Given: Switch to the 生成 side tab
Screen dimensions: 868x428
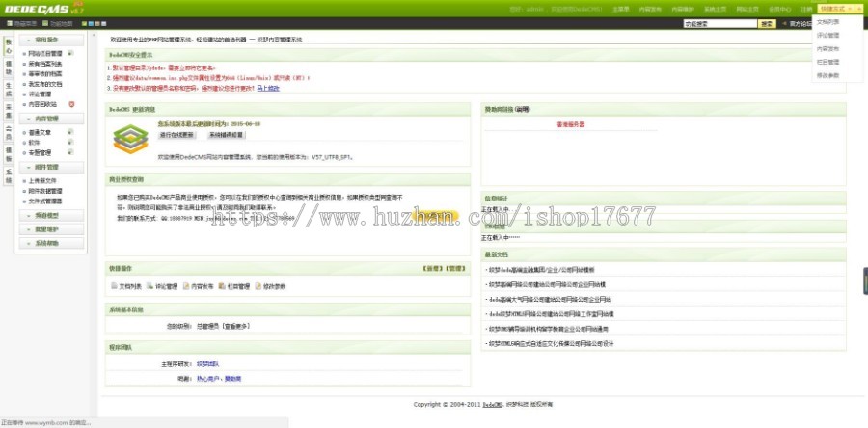Looking at the screenshot, I should coord(9,90).
